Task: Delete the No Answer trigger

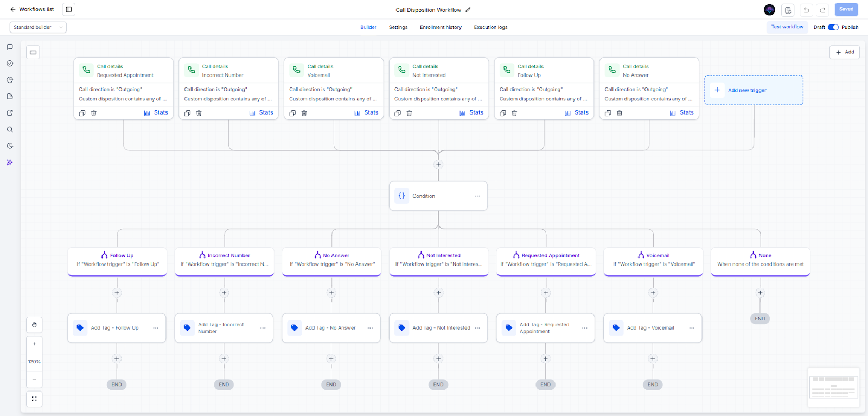Action: [x=620, y=113]
